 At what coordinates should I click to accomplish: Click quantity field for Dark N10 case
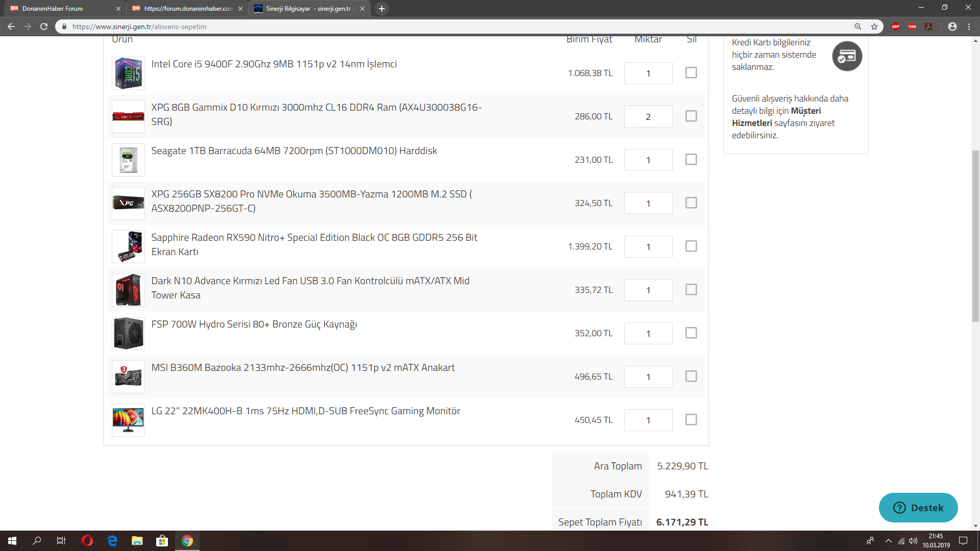tap(648, 290)
